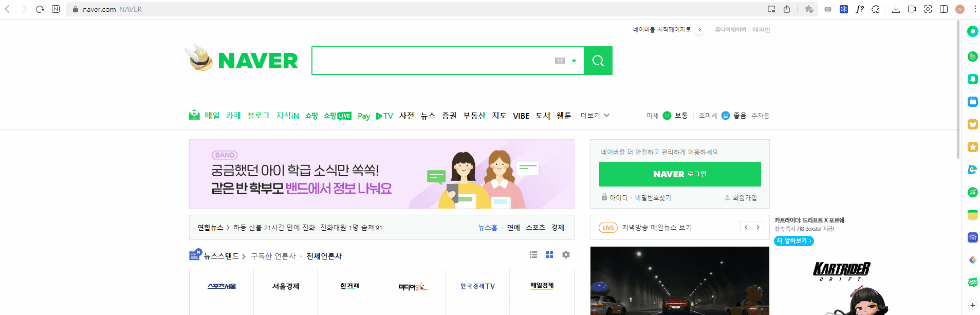This screenshot has height=315, width=980.
Task: Open VIBE menu item
Action: [x=521, y=116]
